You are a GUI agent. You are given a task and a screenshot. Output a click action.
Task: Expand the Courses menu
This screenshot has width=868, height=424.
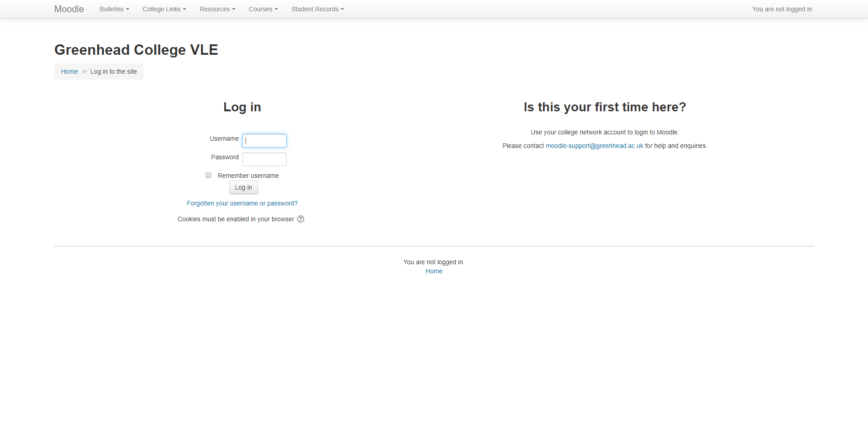263,9
